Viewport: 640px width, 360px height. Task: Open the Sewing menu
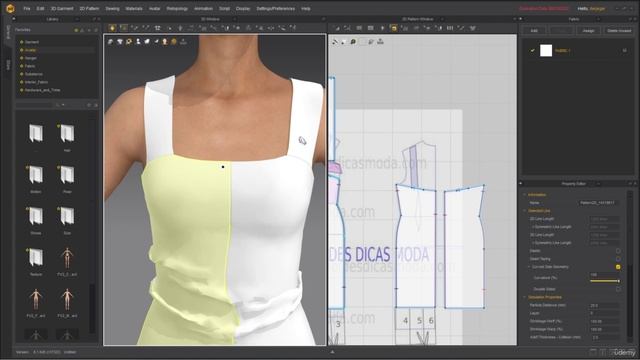pos(112,8)
